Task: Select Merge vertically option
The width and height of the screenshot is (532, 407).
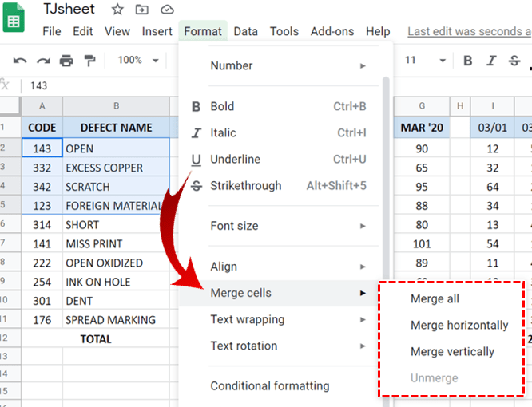Action: click(452, 352)
